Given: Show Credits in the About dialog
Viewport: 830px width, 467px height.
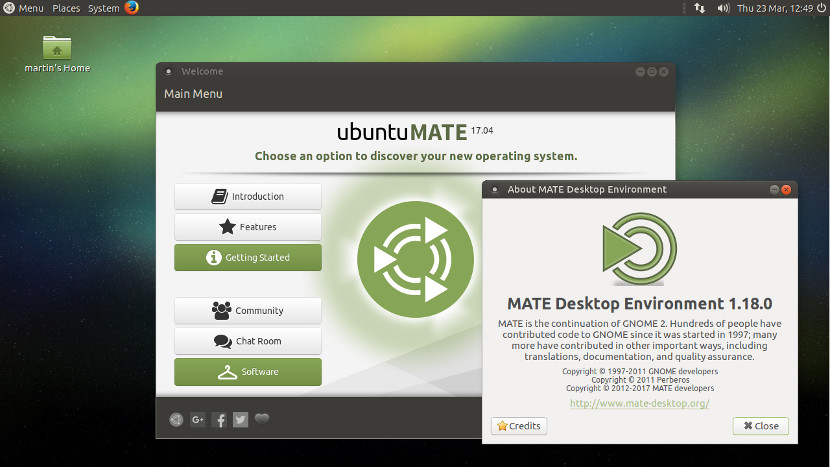Looking at the screenshot, I should point(519,426).
